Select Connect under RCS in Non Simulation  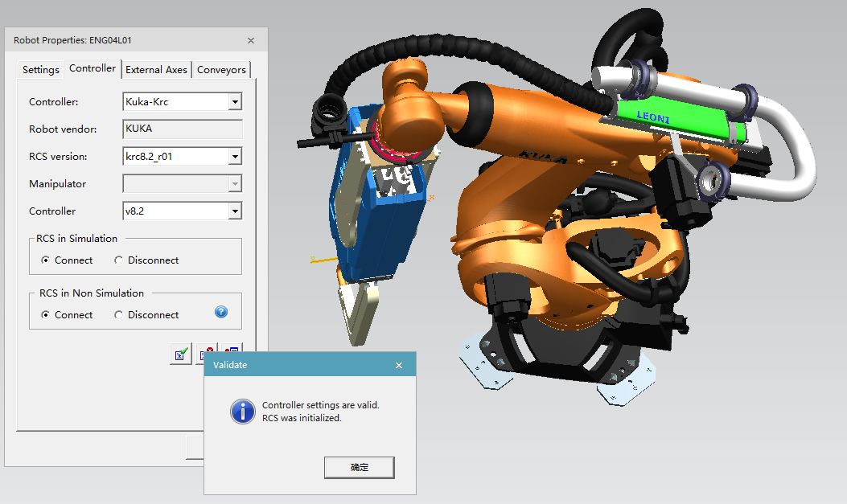pos(46,315)
